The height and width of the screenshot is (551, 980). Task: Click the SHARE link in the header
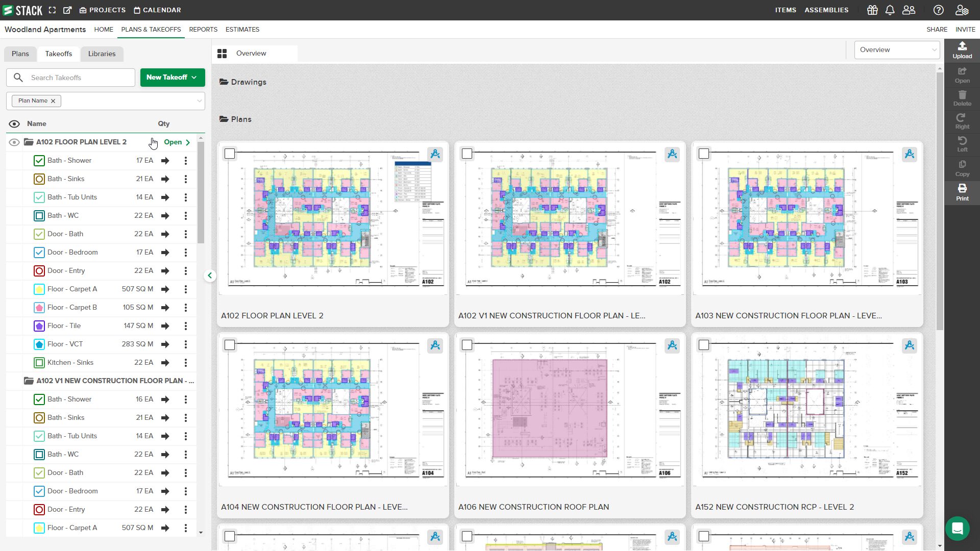point(937,29)
